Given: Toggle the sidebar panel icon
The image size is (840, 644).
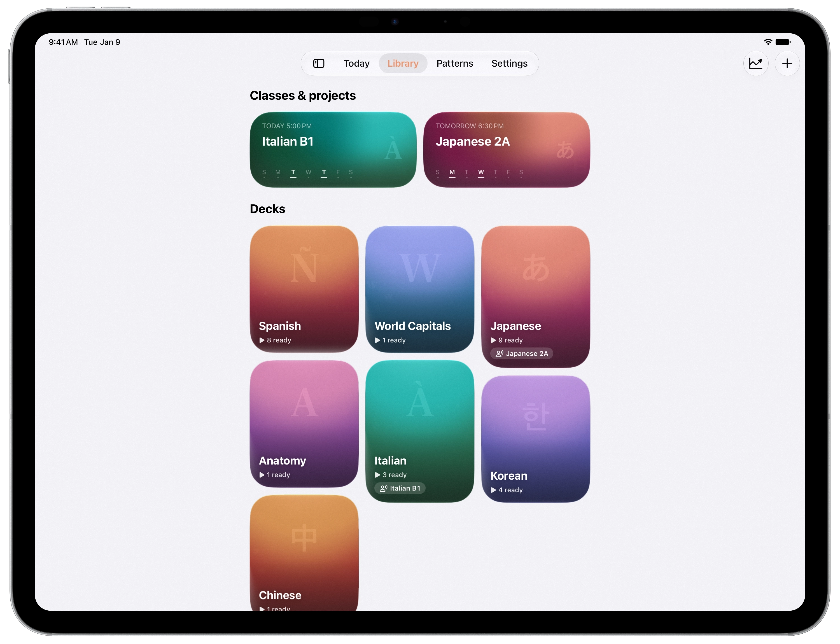Looking at the screenshot, I should pos(319,63).
